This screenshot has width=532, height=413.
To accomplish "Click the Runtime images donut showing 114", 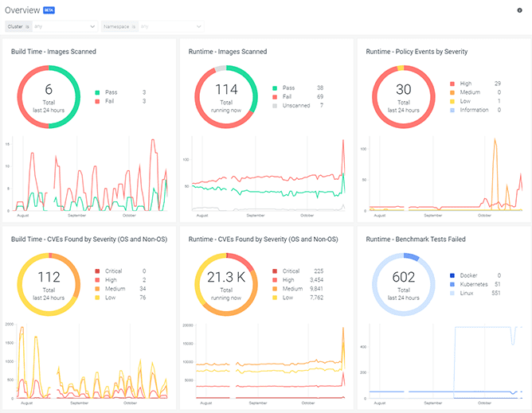I will pos(226,97).
